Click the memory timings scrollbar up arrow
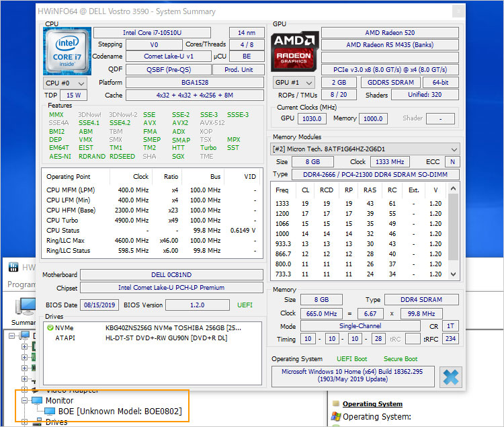 click(453, 188)
